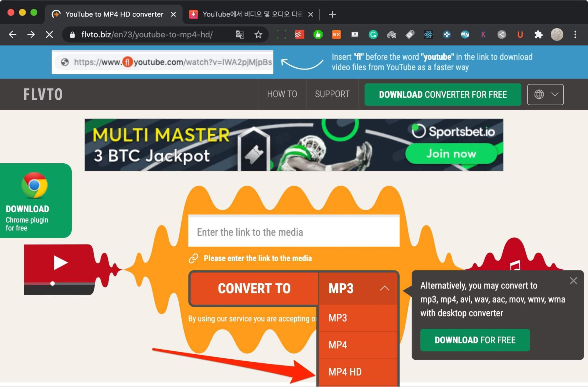The height and width of the screenshot is (387, 588).
Task: Click DOWNLOAD CONVERTER FOR FREE button
Action: [x=442, y=94]
